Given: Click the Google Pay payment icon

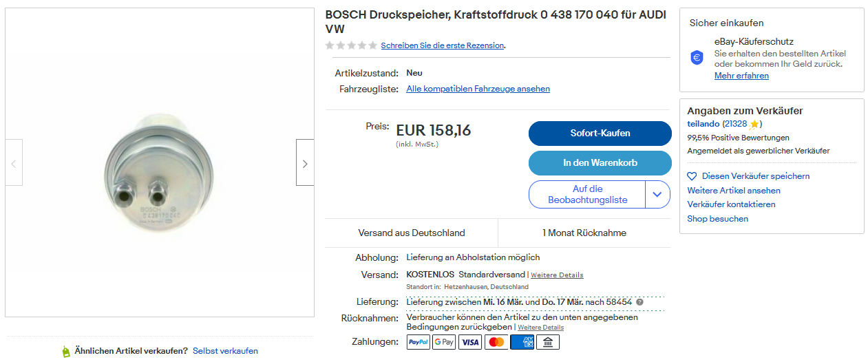Looking at the screenshot, I should pyautogui.click(x=444, y=342).
